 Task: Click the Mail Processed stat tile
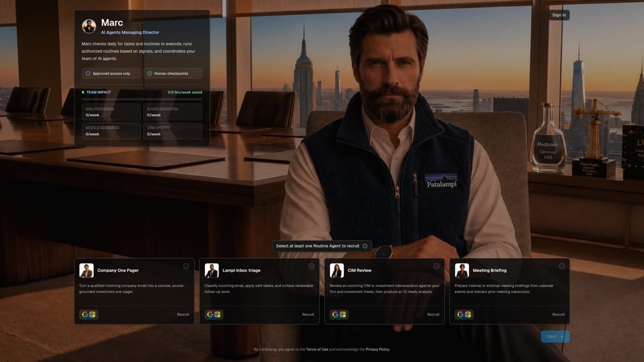(111, 112)
